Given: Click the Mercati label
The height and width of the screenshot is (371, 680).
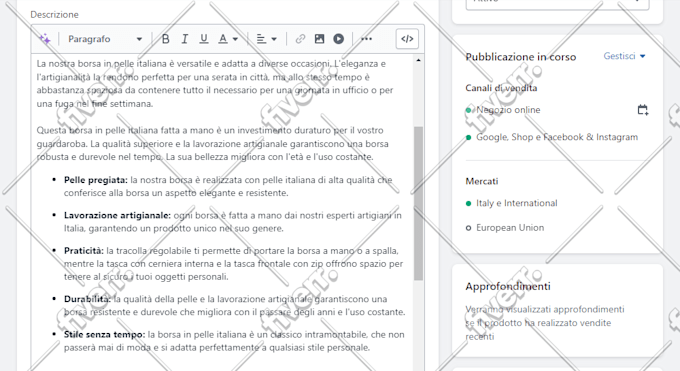Looking at the screenshot, I should click(x=482, y=181).
